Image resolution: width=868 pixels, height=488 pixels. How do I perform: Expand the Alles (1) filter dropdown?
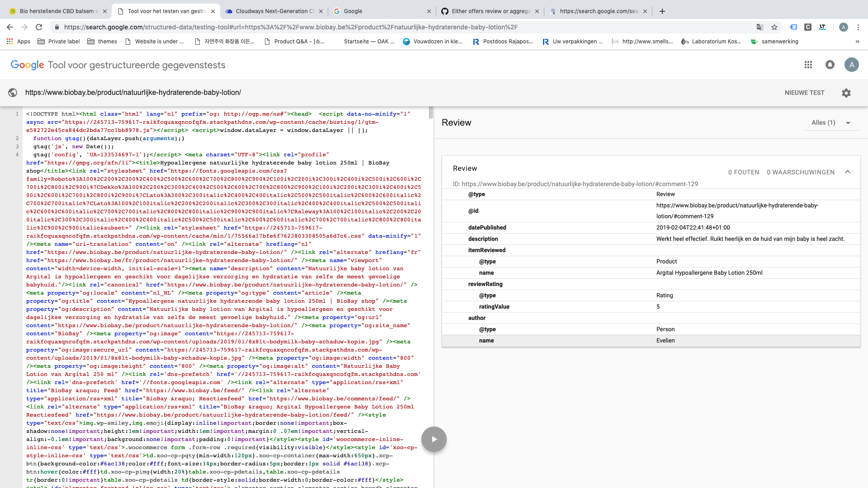[832, 122]
